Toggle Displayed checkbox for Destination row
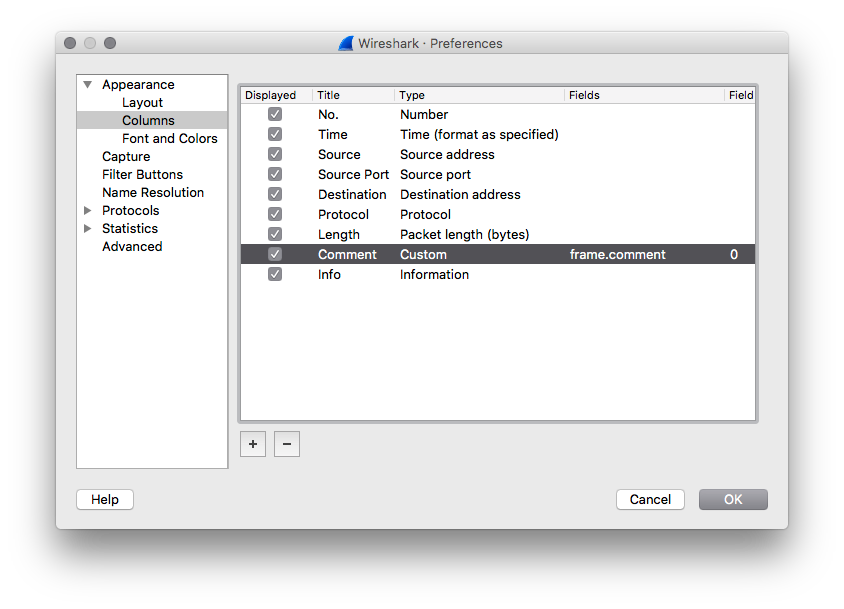 pyautogui.click(x=275, y=194)
